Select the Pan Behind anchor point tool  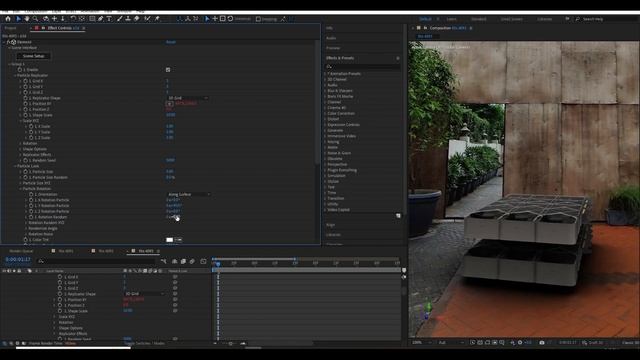(x=82, y=19)
